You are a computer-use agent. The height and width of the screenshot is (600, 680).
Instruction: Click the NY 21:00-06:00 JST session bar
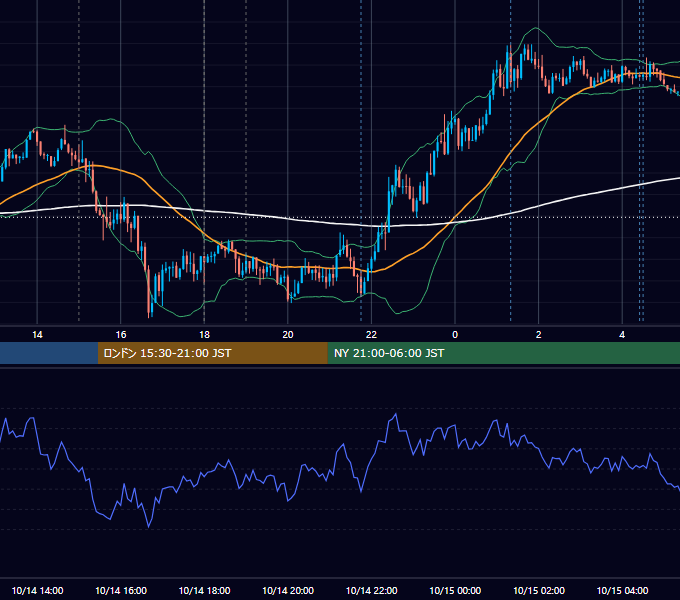(503, 353)
